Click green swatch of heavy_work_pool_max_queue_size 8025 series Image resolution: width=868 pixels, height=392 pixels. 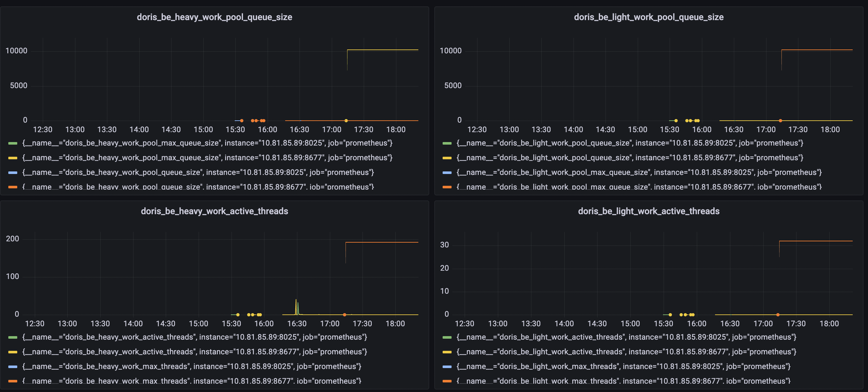coord(13,143)
